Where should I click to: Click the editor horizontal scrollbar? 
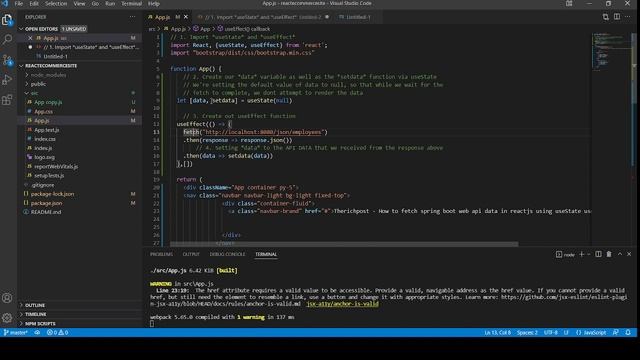coord(344,244)
